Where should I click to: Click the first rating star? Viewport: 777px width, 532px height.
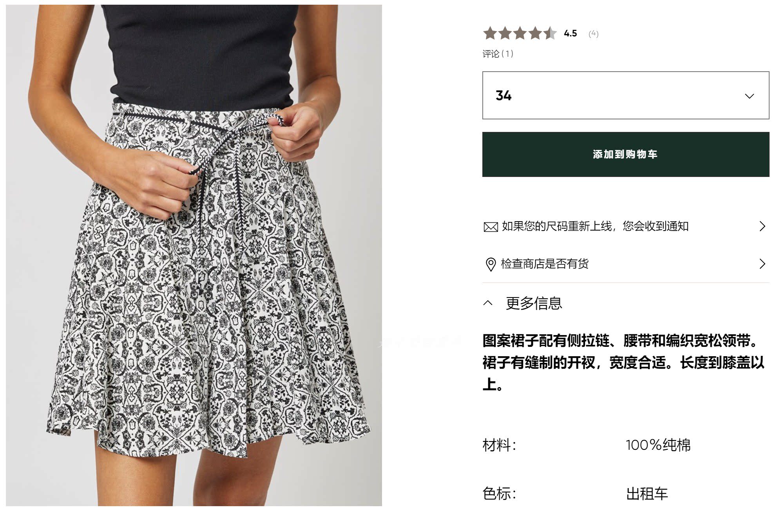[x=490, y=33]
